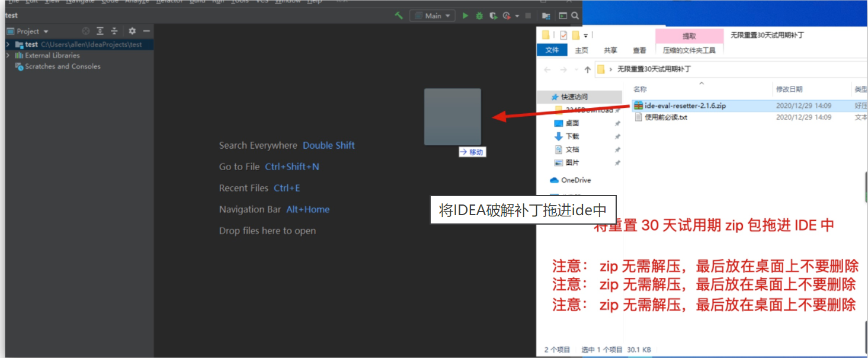
Task: Open 图片 folder in Explorer sidebar
Action: pyautogui.click(x=572, y=162)
